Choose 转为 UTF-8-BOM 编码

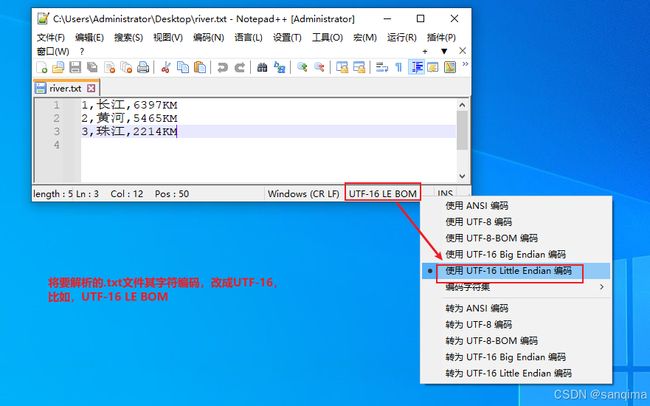click(x=516, y=341)
